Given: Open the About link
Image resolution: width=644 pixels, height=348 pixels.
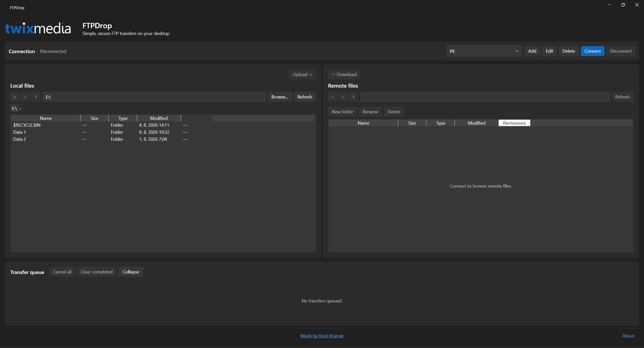Looking at the screenshot, I should tap(628, 336).
